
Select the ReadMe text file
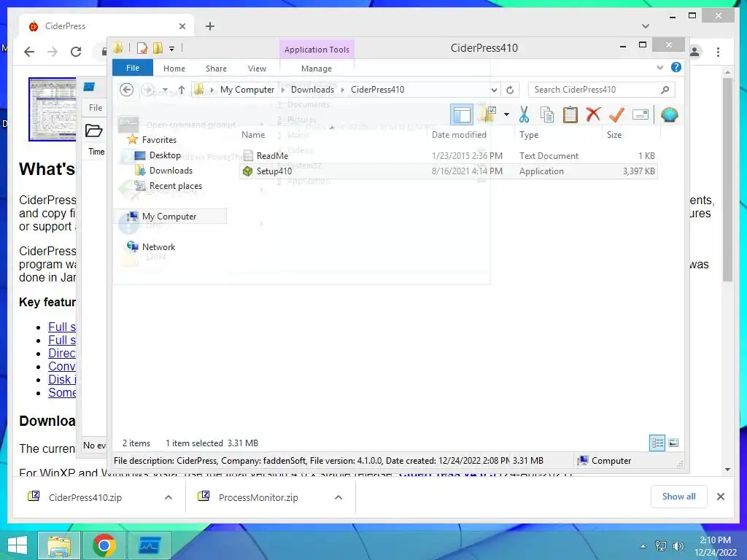click(x=449, y=156)
